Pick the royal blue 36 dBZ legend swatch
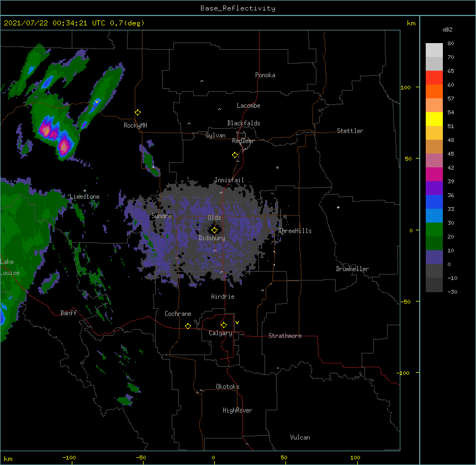This screenshot has width=476, height=465. (434, 202)
